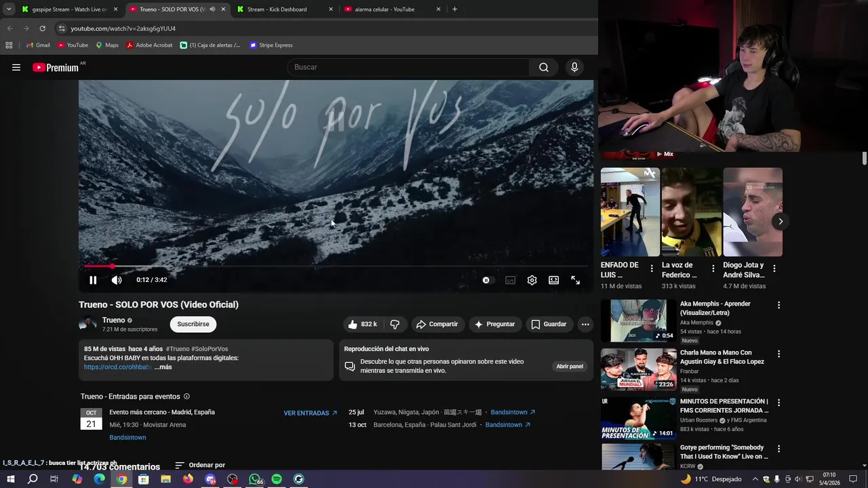Open the YouTube hamburger guide menu
Image resolution: width=868 pixels, height=488 pixels.
16,67
